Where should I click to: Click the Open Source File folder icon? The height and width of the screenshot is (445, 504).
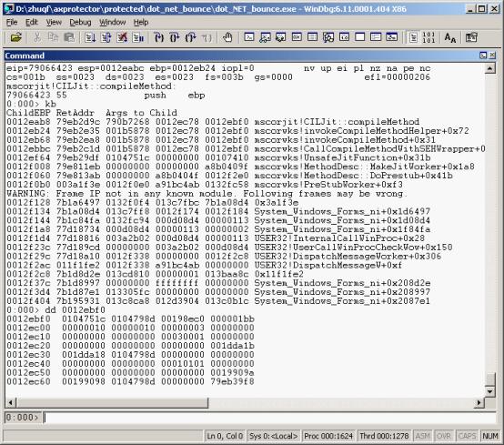pos(15,37)
